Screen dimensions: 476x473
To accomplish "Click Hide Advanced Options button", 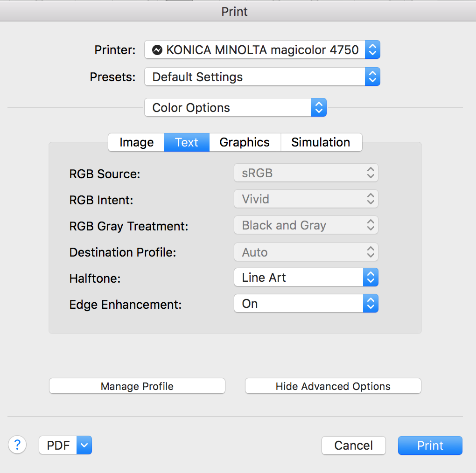I will point(333,386).
